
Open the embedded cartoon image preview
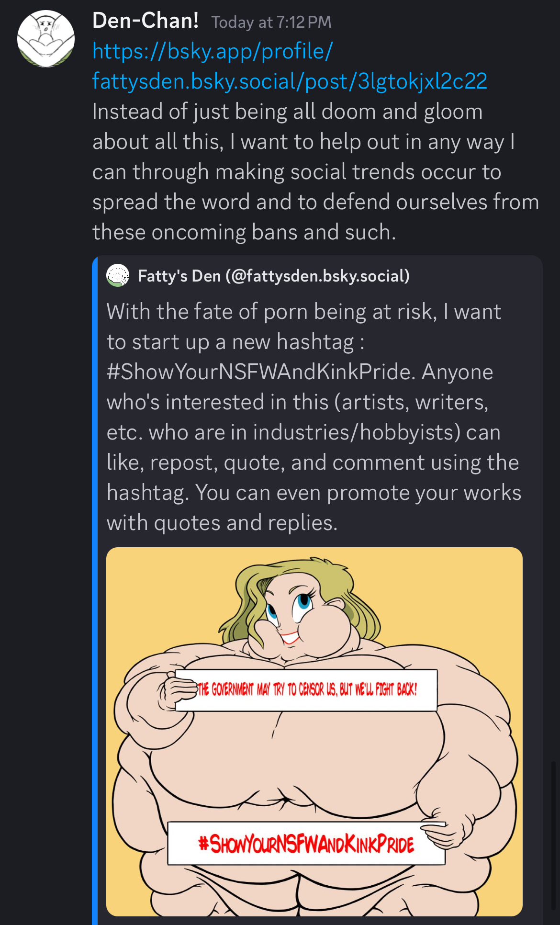[x=314, y=732]
